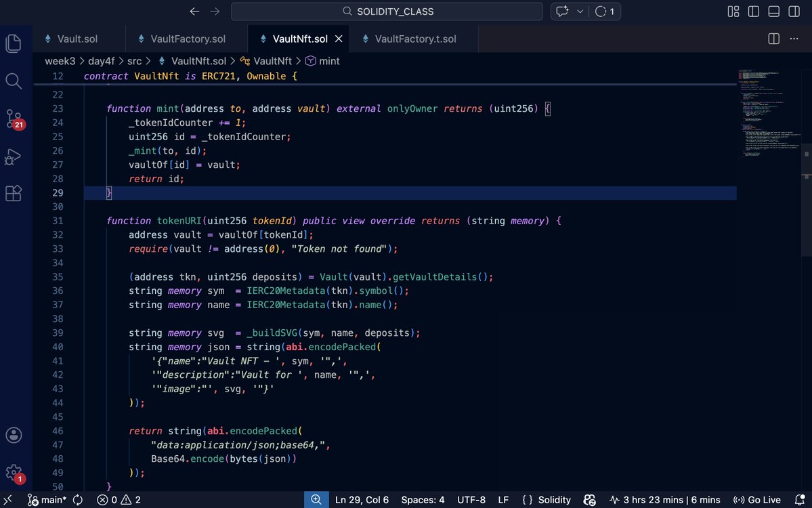
Task: Synchronize changes with the sync icon
Action: coord(78,500)
